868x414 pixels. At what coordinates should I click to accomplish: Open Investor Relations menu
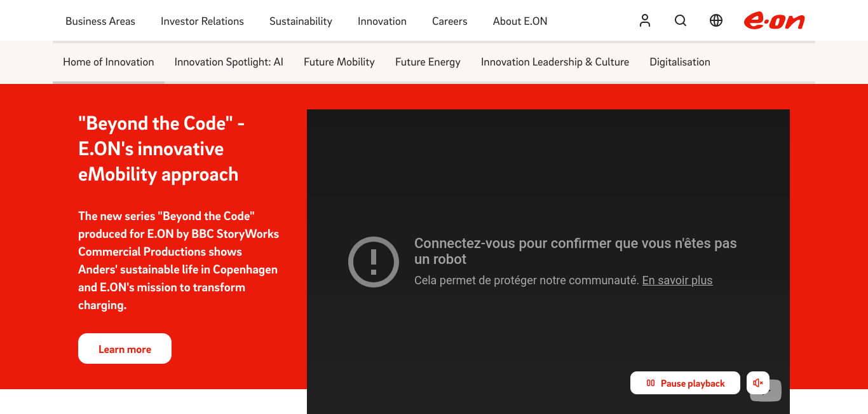[202, 21]
